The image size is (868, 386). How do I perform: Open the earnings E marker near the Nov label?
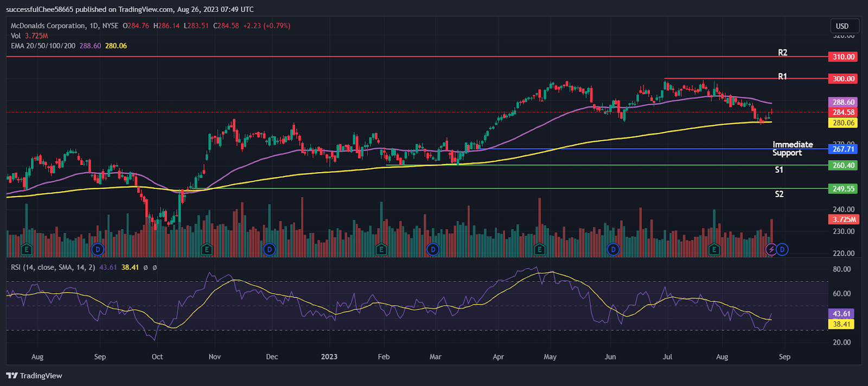pyautogui.click(x=206, y=250)
